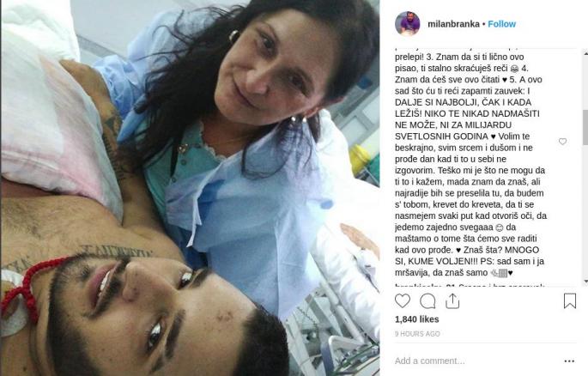Open the milanbranka username link
588x376 pixels.
tap(453, 24)
